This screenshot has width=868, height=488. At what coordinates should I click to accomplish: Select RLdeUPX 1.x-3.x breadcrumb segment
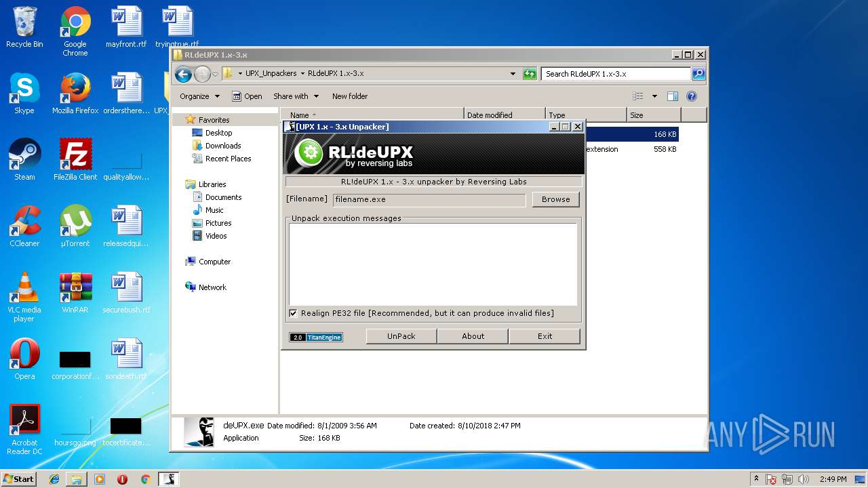tap(336, 74)
